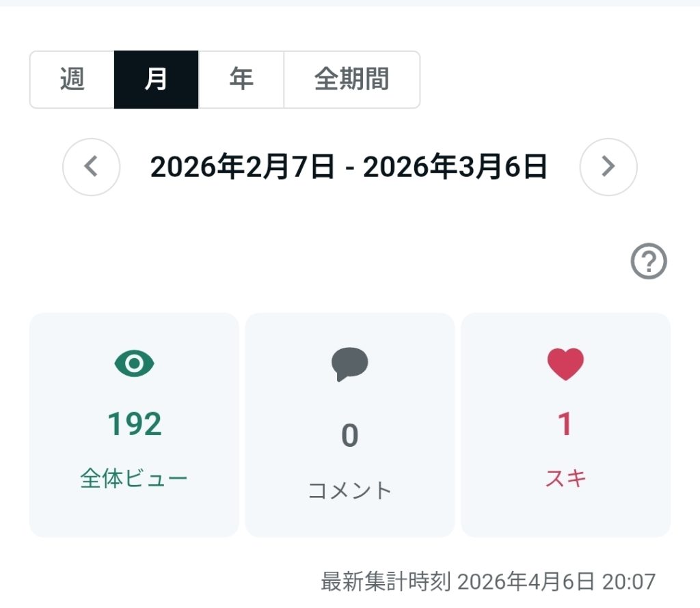
Task: Click the 2026年4月6日 20:07 timestamp
Action: tap(556, 582)
